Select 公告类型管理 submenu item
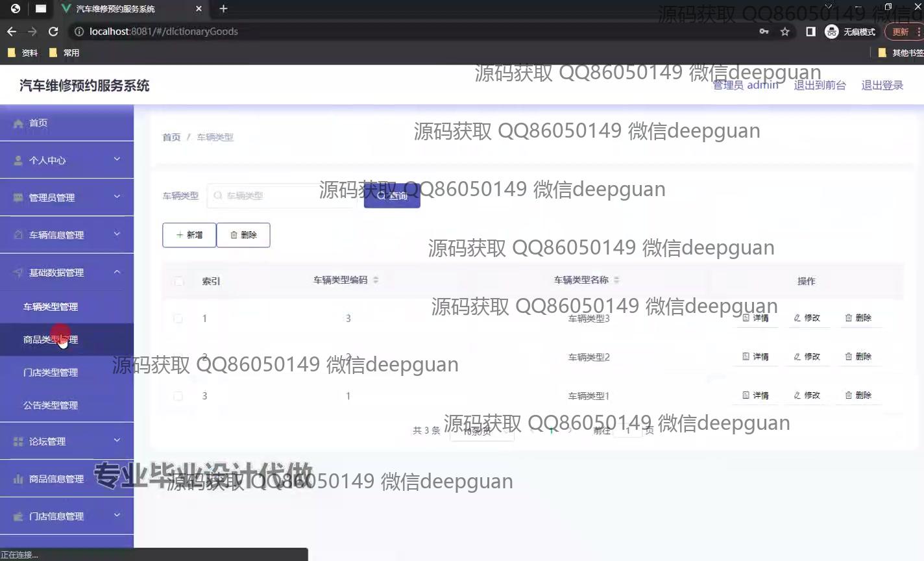Viewport: 924px width, 561px height. 51,405
